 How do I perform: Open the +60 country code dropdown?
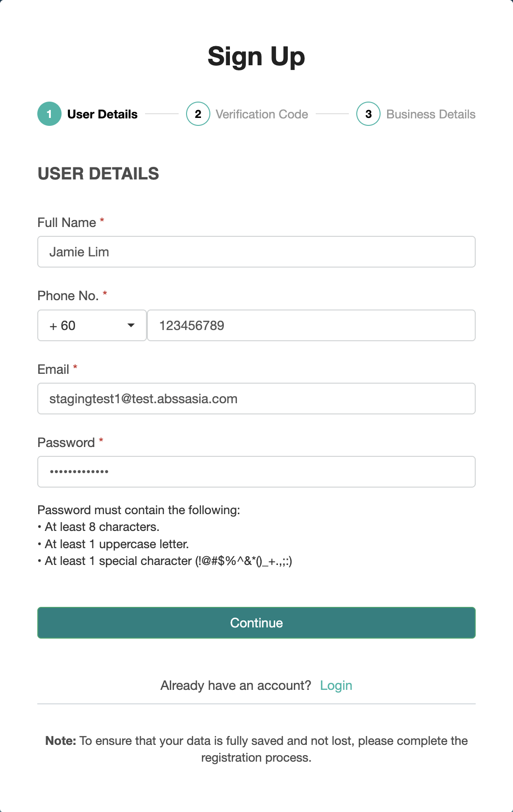click(x=92, y=325)
